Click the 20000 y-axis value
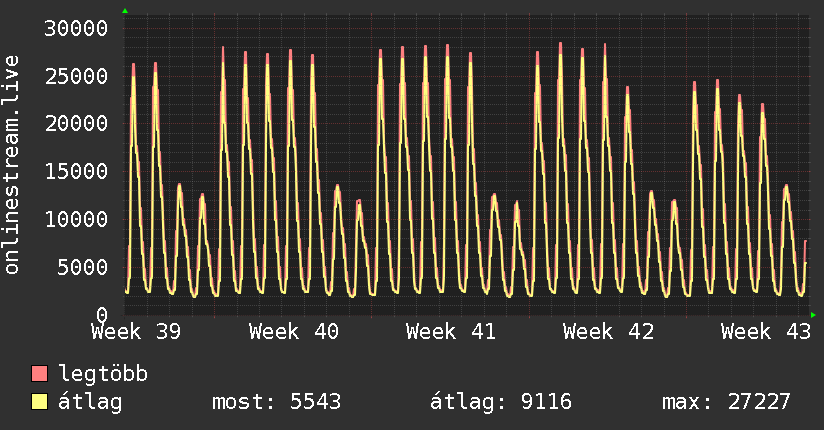 (76, 124)
